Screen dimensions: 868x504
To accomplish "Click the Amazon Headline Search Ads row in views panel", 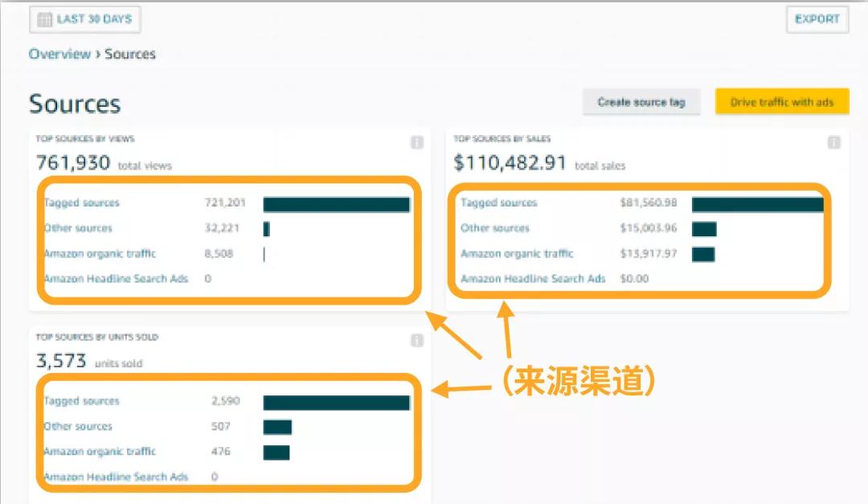I will [x=117, y=278].
